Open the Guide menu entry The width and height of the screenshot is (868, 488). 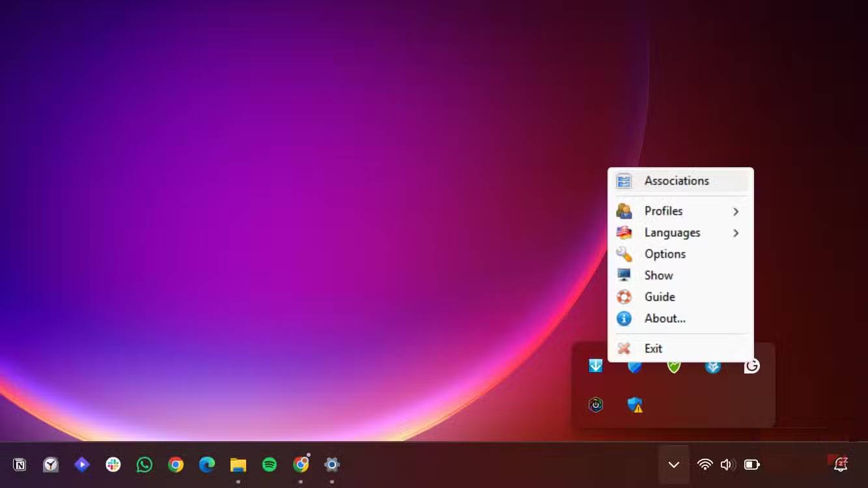pyautogui.click(x=680, y=297)
